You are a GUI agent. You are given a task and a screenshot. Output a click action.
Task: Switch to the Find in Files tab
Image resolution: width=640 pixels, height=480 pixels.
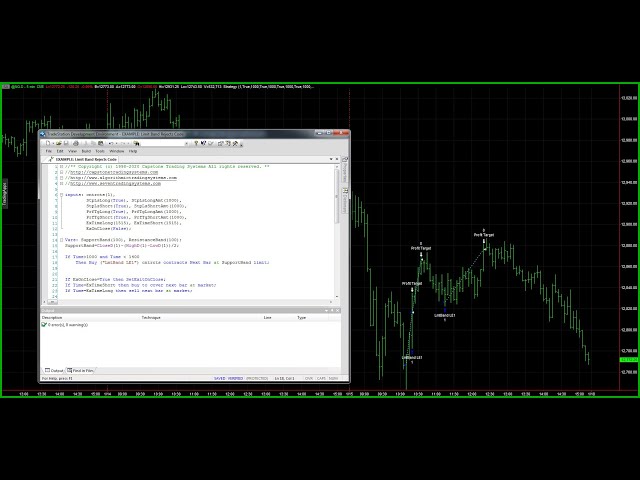point(80,371)
